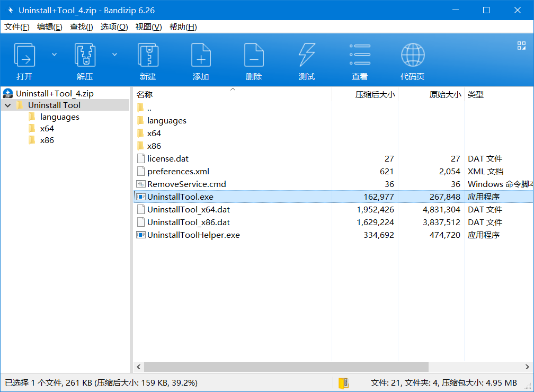
Task: Click the languages folder icon in tree
Action: (x=32, y=117)
